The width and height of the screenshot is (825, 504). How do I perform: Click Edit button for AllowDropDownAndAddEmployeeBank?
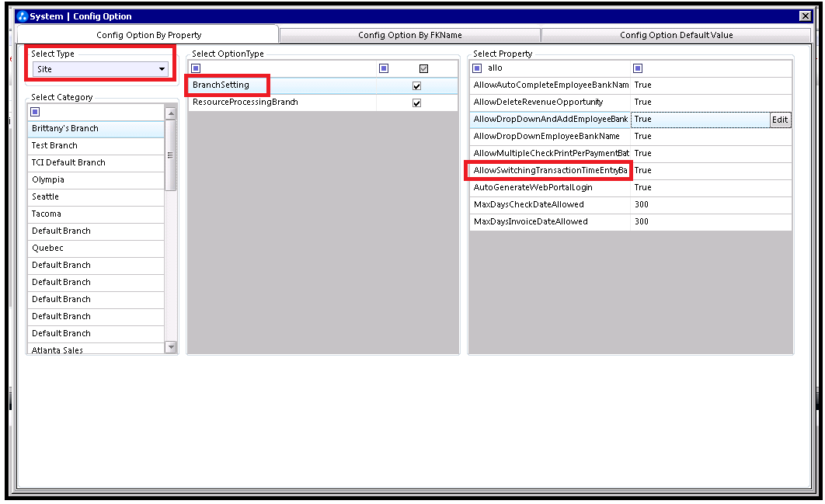point(780,120)
